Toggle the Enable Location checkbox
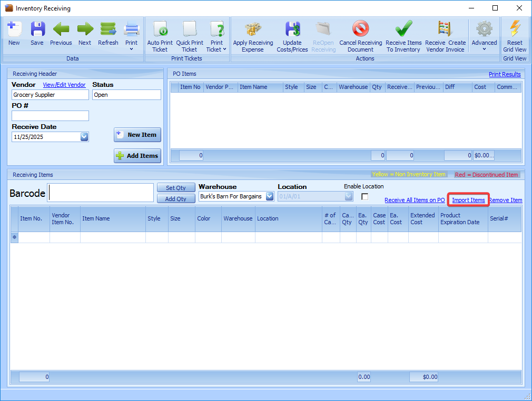The height and width of the screenshot is (401, 532). point(364,197)
